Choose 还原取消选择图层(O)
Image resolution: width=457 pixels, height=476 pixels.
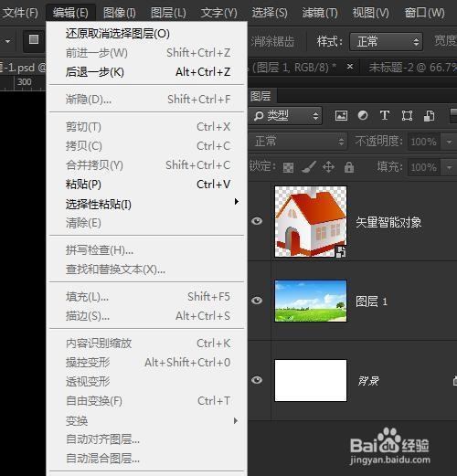click(147, 34)
